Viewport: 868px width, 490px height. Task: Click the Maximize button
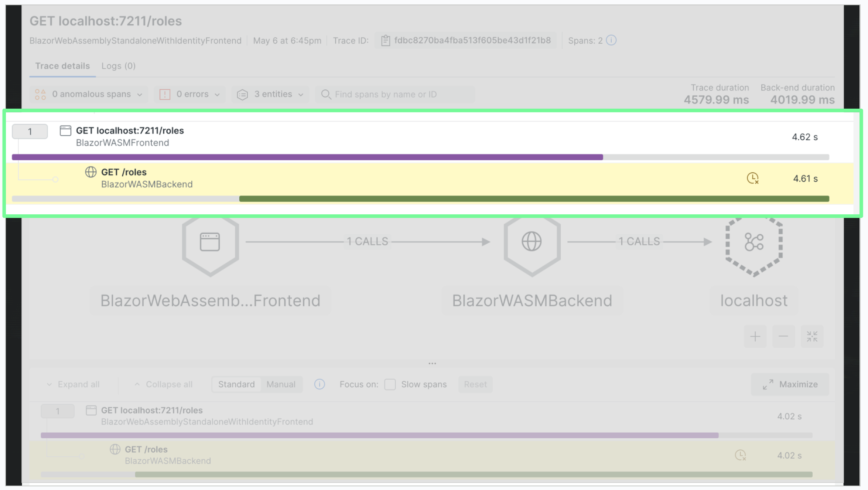[790, 384]
